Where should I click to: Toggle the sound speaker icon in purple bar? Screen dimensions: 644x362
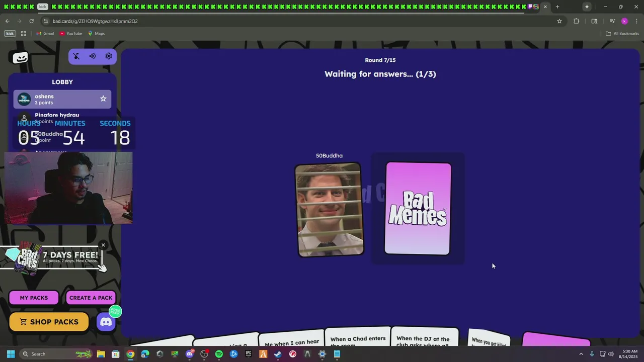93,56
